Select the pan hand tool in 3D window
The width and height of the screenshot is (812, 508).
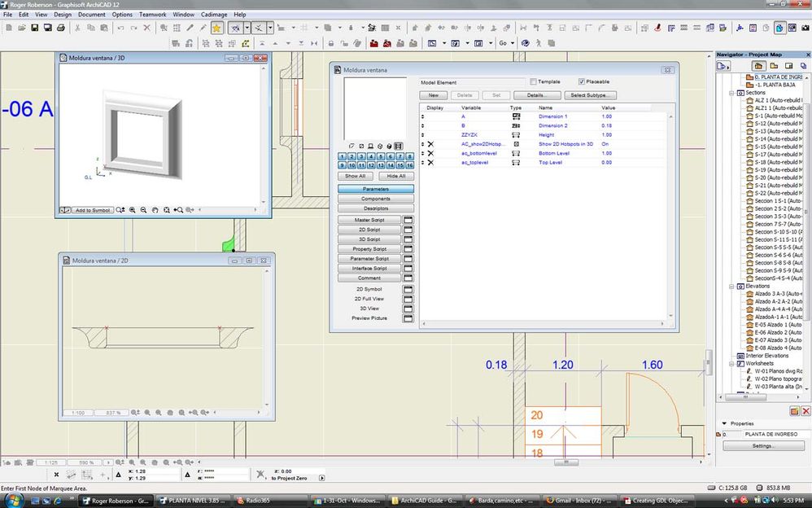155,210
